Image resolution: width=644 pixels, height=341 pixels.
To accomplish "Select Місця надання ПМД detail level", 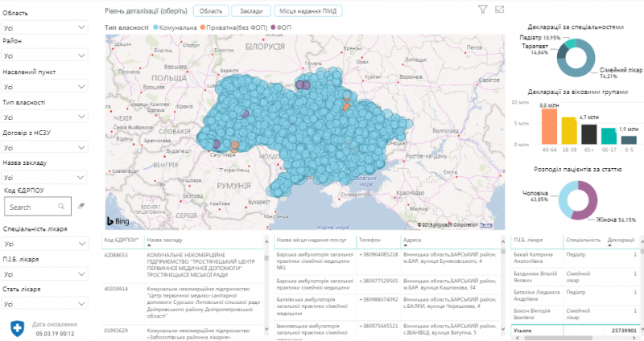I will tap(308, 11).
